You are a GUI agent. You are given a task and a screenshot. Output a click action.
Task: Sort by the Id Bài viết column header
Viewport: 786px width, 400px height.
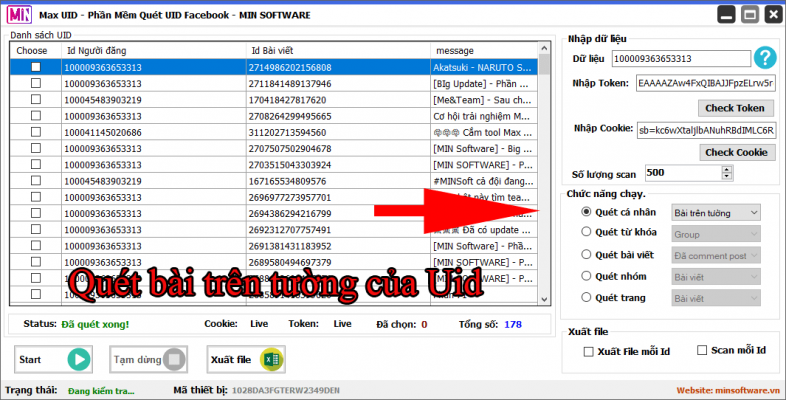pos(338,50)
